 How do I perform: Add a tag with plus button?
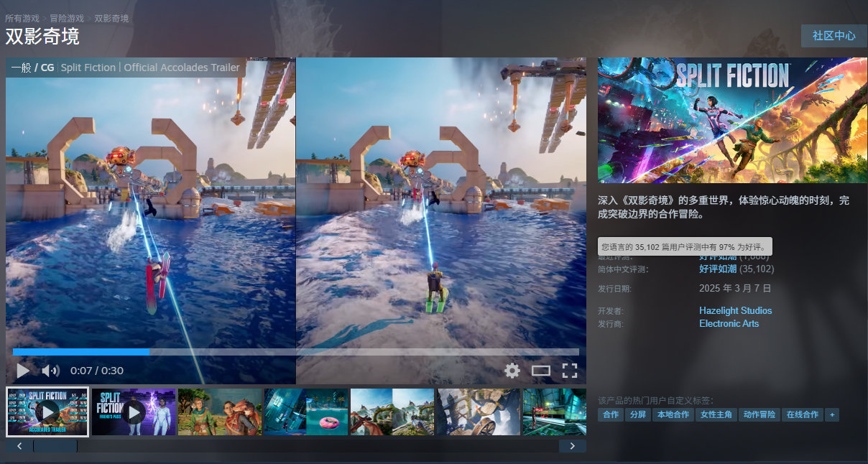pos(832,415)
